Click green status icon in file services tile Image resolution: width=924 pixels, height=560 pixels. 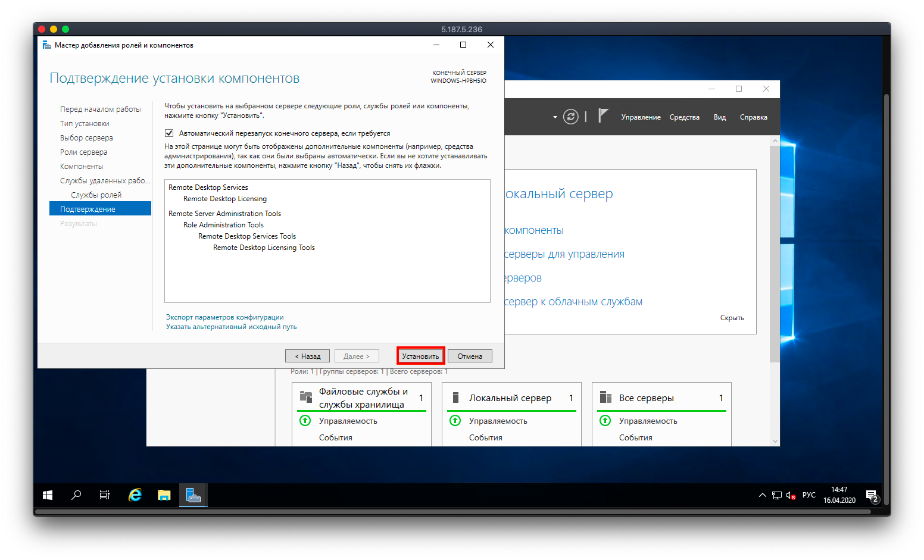[x=305, y=421]
